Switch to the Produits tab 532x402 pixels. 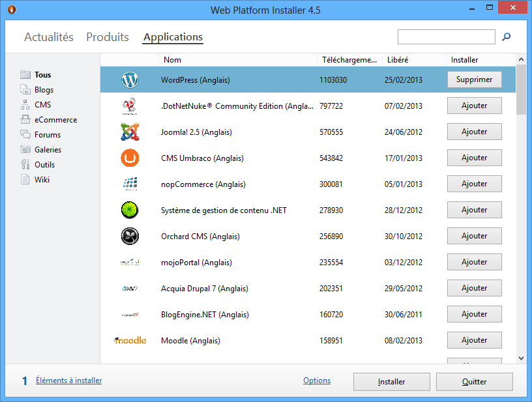(108, 37)
